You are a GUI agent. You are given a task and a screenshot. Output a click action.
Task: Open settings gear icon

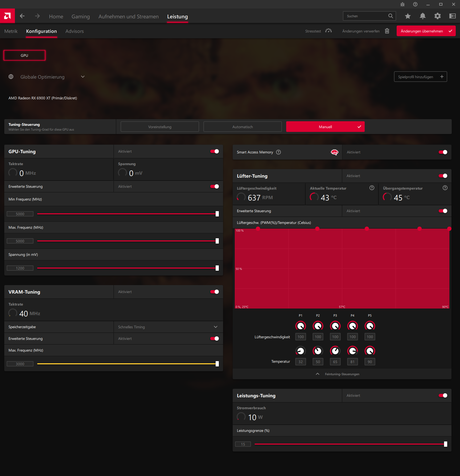point(438,16)
